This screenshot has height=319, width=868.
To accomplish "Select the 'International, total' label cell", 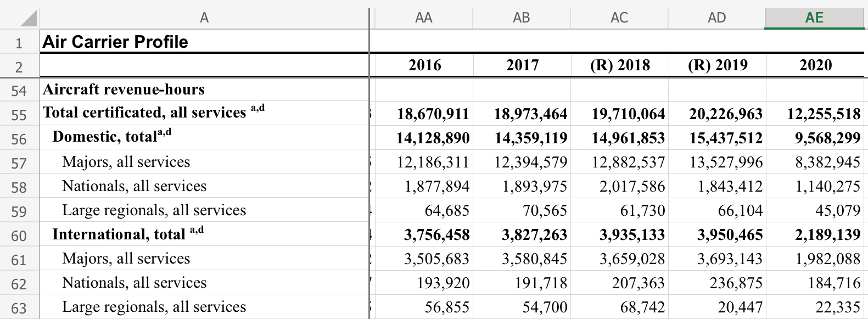I will (204, 234).
